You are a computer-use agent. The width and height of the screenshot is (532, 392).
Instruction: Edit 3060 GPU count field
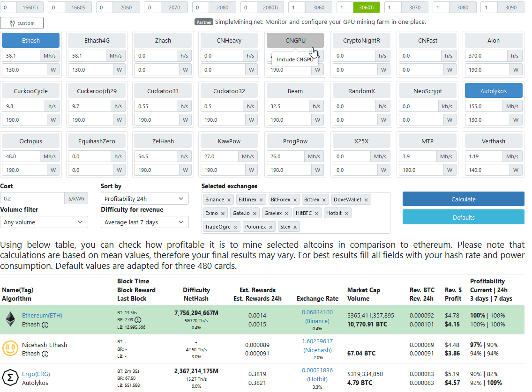tap(297, 7)
